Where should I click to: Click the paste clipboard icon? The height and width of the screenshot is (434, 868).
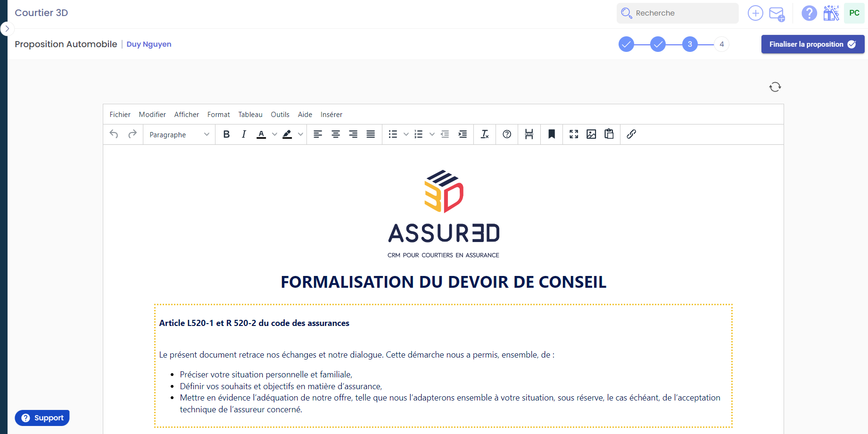609,134
